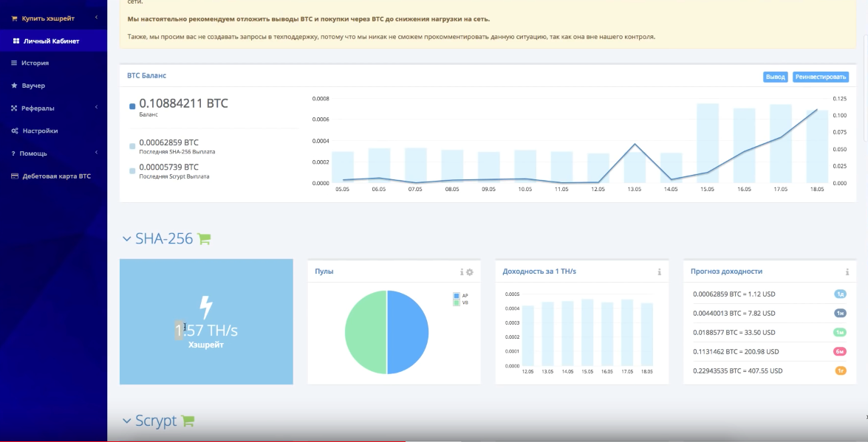Click the card icon for Дебетовая карта BTC
868x442 pixels.
(14, 176)
